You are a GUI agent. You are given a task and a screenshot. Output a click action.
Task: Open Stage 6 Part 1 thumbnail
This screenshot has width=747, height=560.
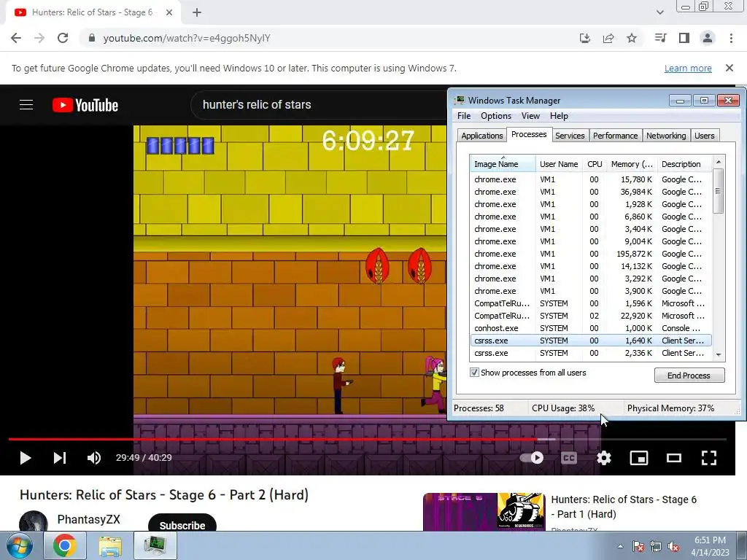pyautogui.click(x=484, y=512)
